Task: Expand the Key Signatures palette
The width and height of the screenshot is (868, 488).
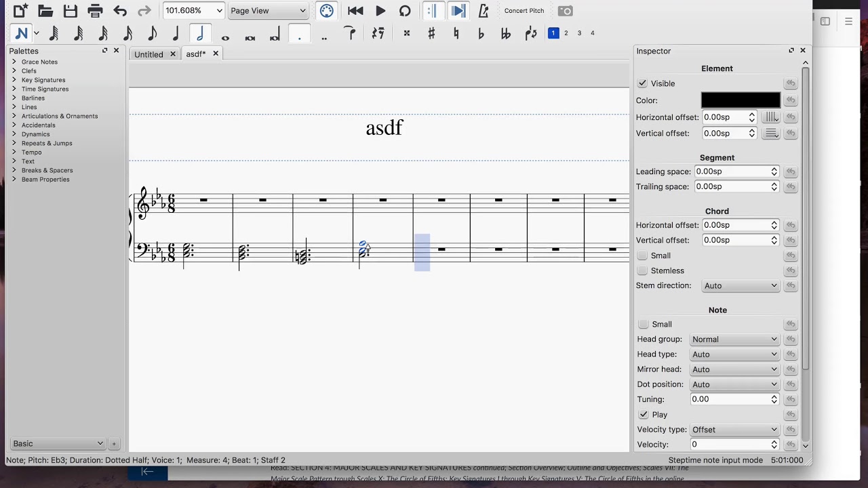Action: tap(14, 80)
